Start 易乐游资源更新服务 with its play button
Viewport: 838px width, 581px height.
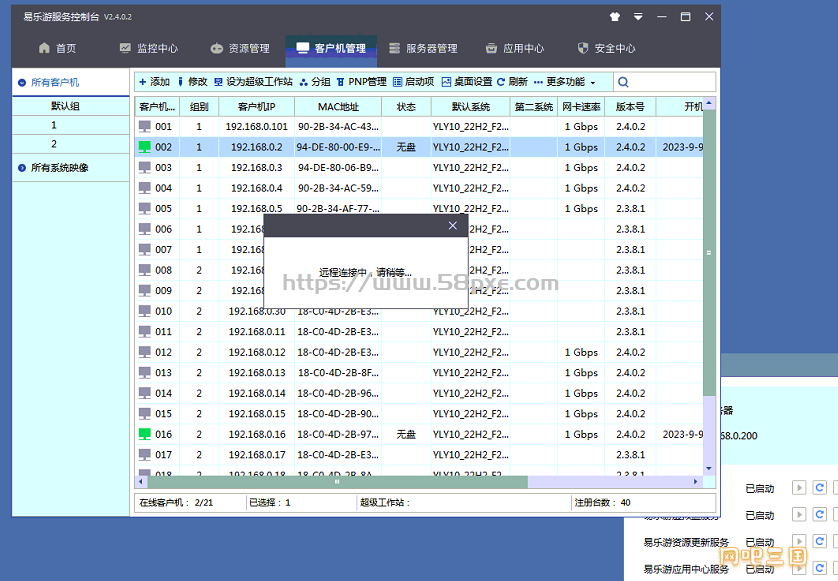798,541
